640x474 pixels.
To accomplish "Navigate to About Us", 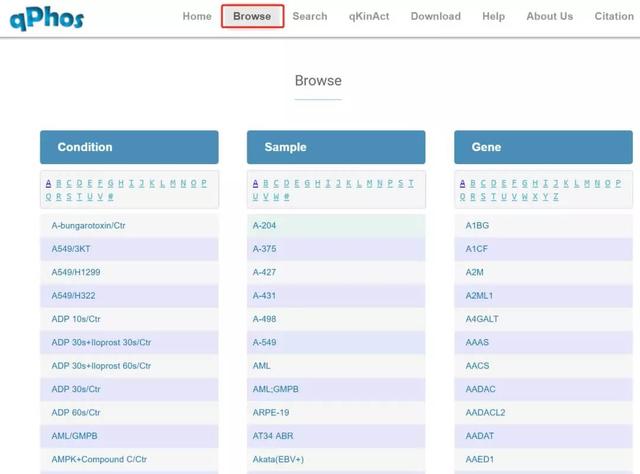I will [549, 16].
